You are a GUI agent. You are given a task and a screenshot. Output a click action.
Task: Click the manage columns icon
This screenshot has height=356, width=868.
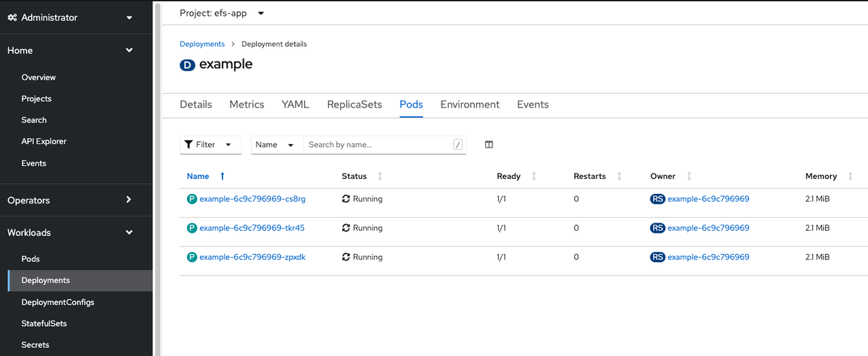point(488,144)
